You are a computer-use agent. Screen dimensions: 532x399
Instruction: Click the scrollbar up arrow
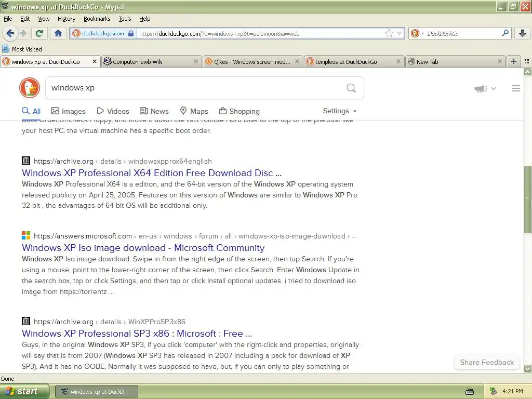[x=527, y=72]
